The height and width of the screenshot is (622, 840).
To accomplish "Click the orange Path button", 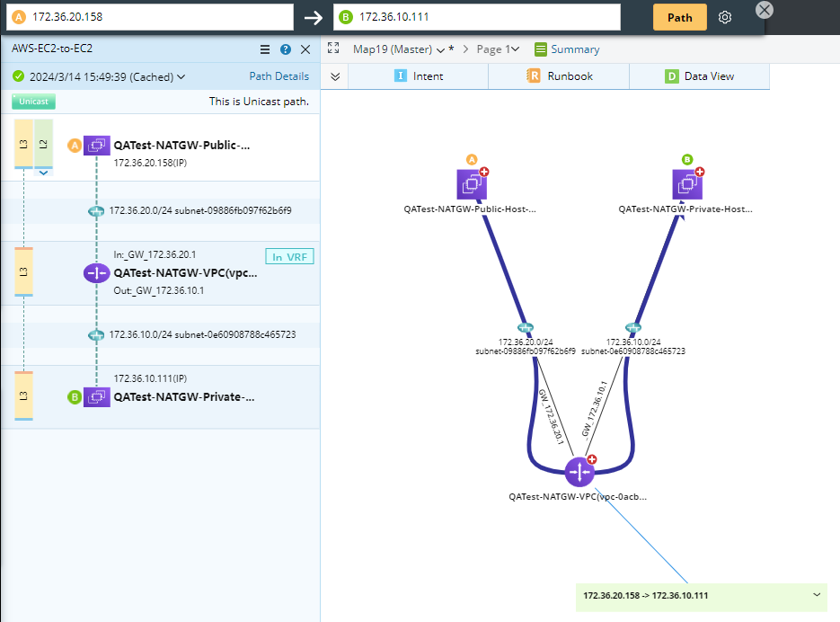I will coord(679,17).
